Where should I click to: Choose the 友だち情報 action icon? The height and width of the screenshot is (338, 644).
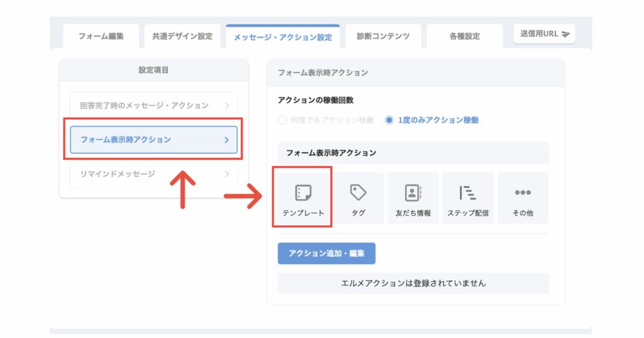pos(413,193)
